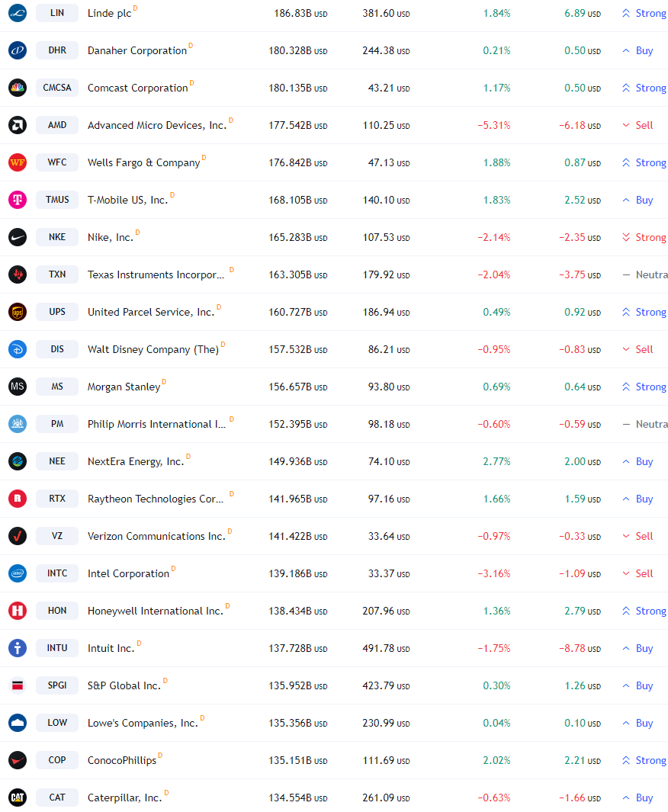This screenshot has width=668, height=812.
Task: Open Wells Fargo & Company link
Action: point(143,162)
